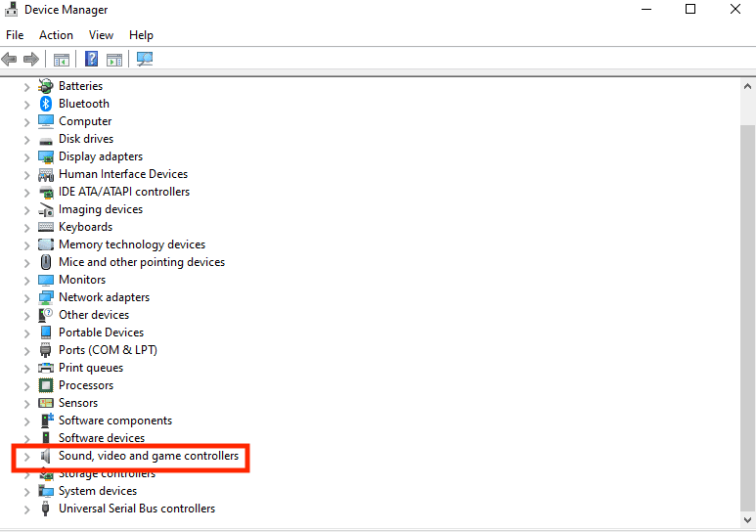This screenshot has height=532, width=756.
Task: Click the Monitors icon
Action: [x=46, y=281]
